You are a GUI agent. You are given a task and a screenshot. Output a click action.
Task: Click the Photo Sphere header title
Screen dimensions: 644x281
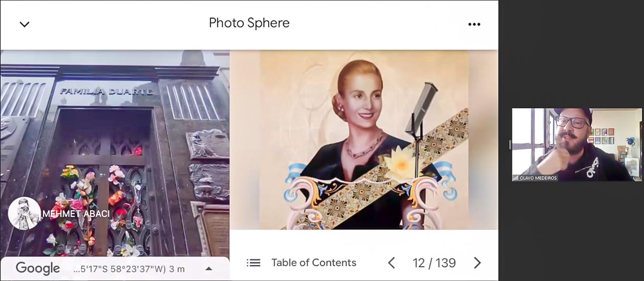click(249, 23)
